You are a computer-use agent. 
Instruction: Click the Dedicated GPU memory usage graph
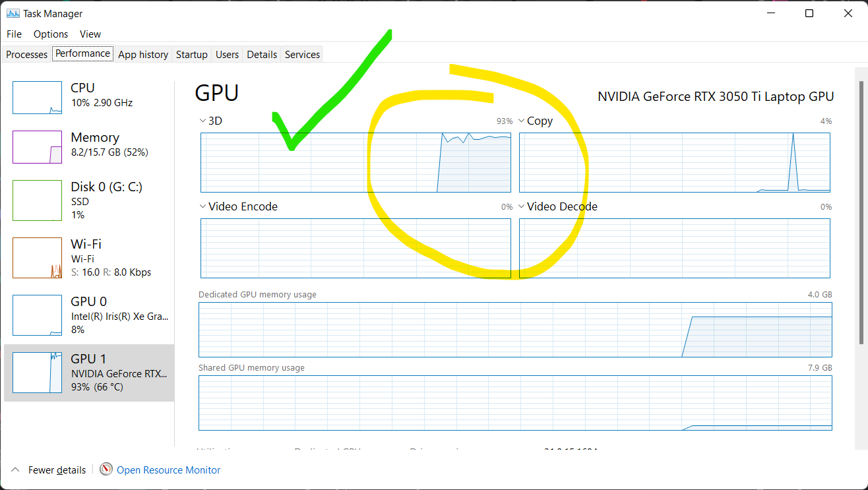tap(515, 330)
